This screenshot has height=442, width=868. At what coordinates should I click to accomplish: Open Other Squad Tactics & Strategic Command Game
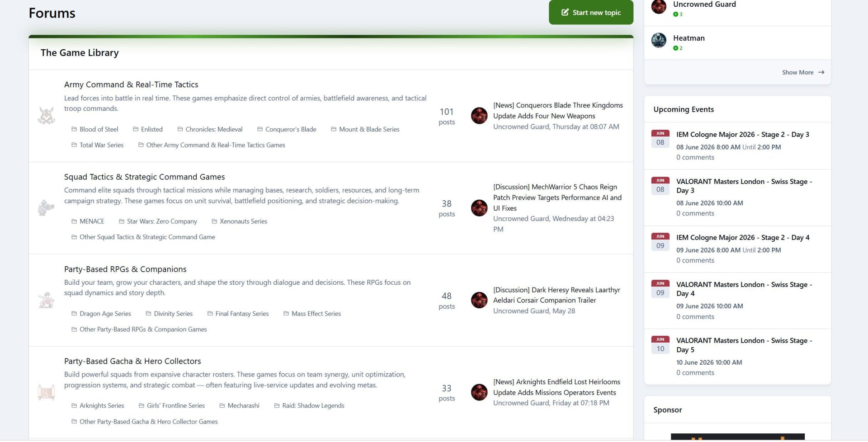tap(143, 237)
